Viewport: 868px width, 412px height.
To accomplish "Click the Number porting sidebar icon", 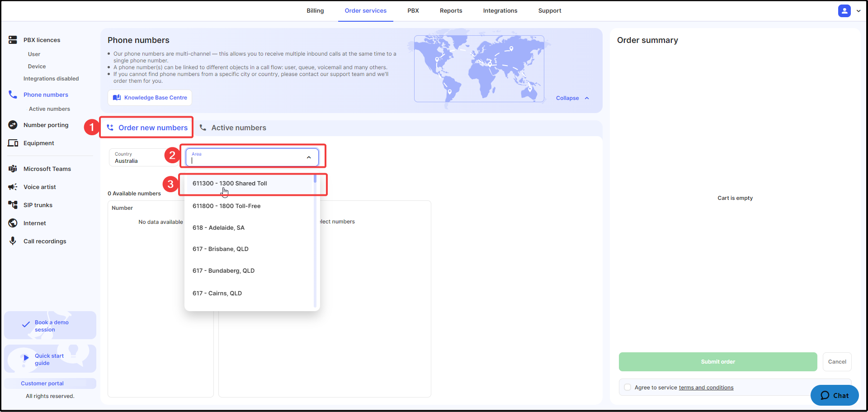I will click(13, 125).
